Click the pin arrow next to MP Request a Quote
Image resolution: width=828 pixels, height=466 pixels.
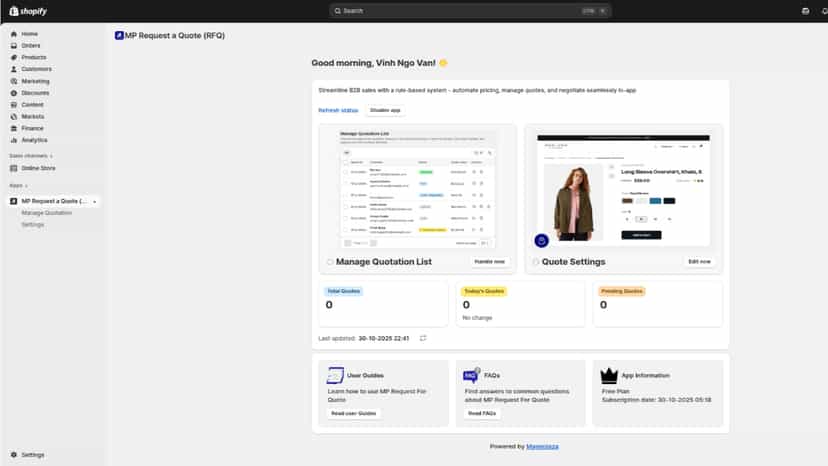click(x=95, y=202)
